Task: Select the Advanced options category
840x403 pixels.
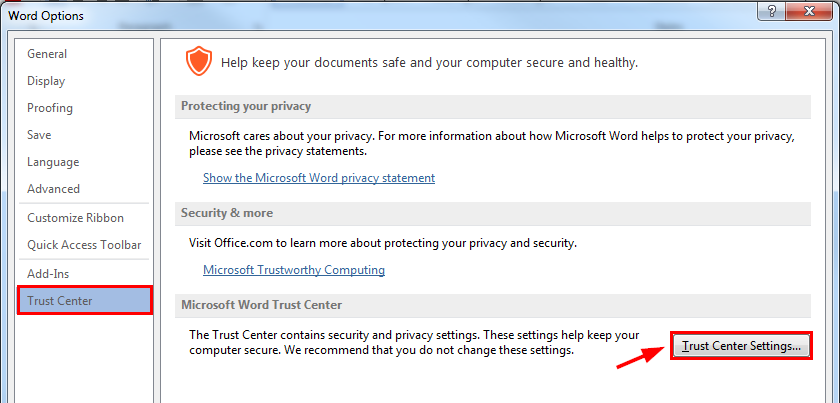Action: pos(53,189)
